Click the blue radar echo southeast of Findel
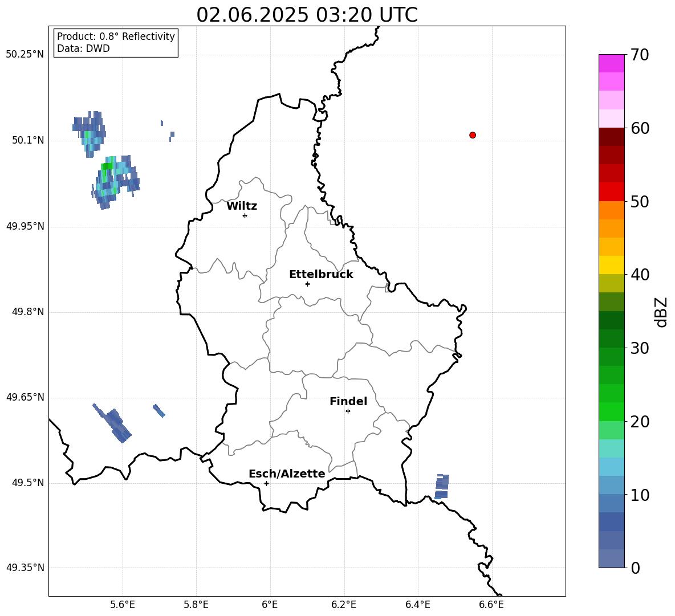The width and height of the screenshot is (675, 616). coord(442,487)
